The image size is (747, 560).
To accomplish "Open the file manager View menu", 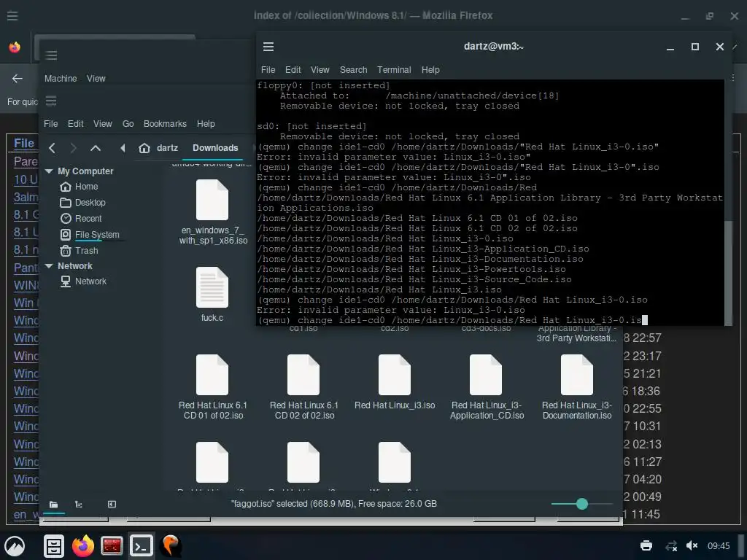I will (102, 124).
